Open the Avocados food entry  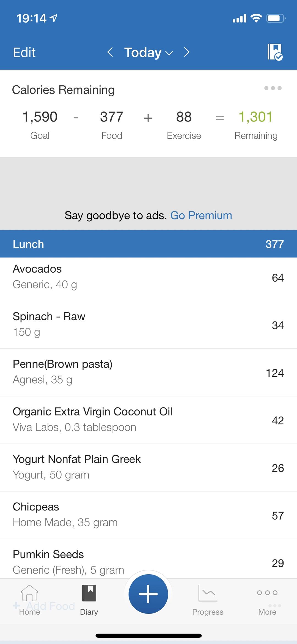pyautogui.click(x=148, y=277)
